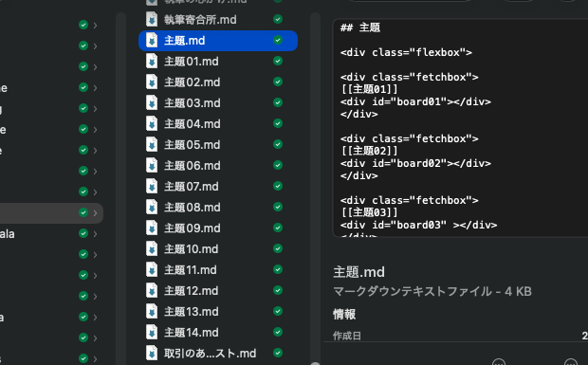Click the 主題02.md file name
588x365 pixels.
click(192, 82)
